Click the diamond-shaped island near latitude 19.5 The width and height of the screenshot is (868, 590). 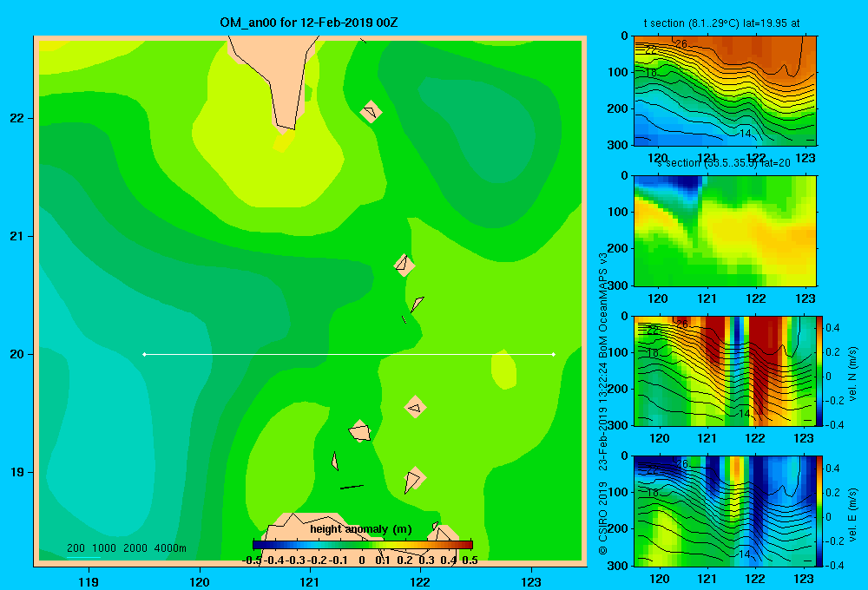pos(415,407)
